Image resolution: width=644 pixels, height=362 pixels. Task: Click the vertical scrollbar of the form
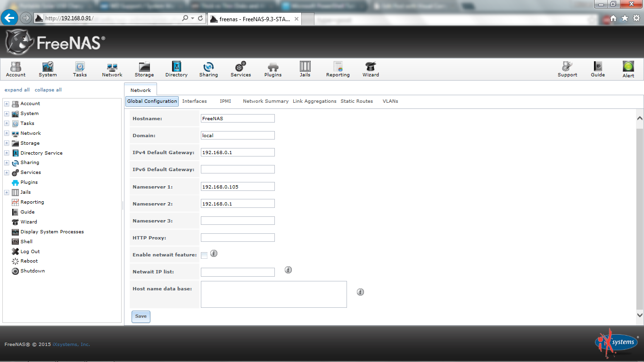point(640,217)
